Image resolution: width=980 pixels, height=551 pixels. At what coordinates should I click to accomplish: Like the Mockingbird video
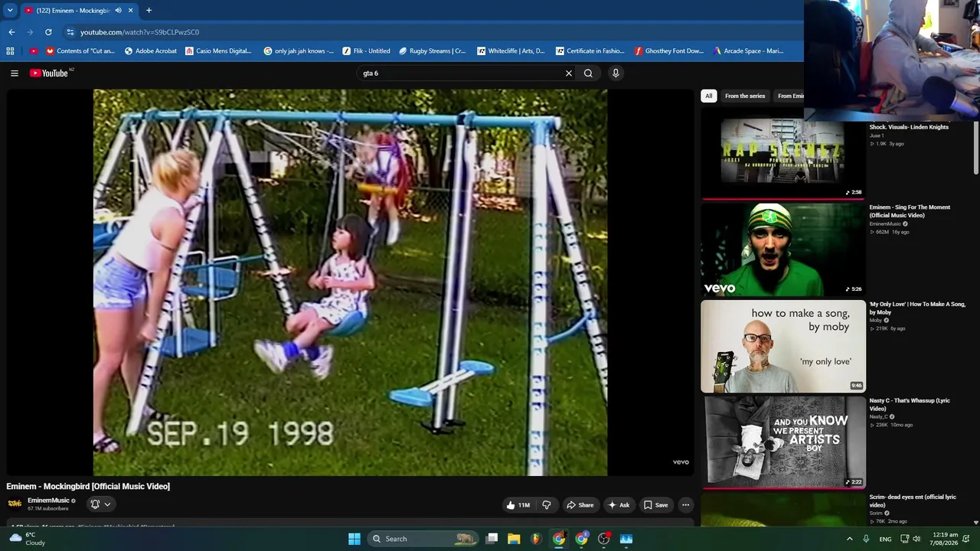518,505
